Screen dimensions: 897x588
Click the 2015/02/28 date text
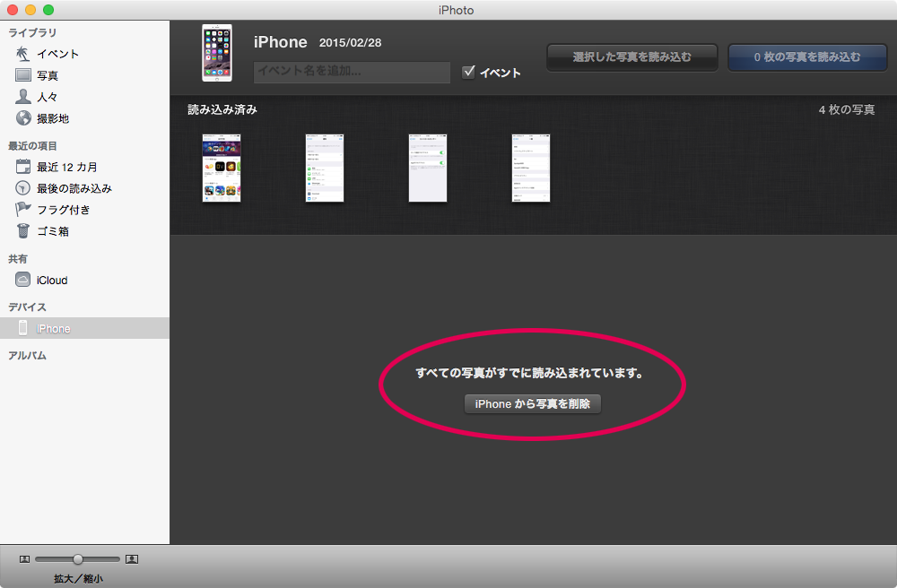(x=350, y=43)
